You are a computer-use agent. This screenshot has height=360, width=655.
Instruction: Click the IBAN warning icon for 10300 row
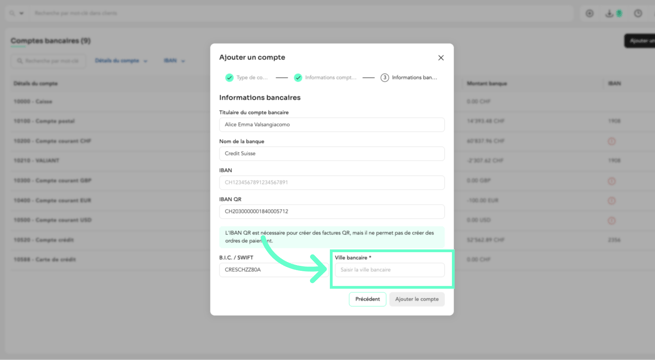pyautogui.click(x=612, y=181)
